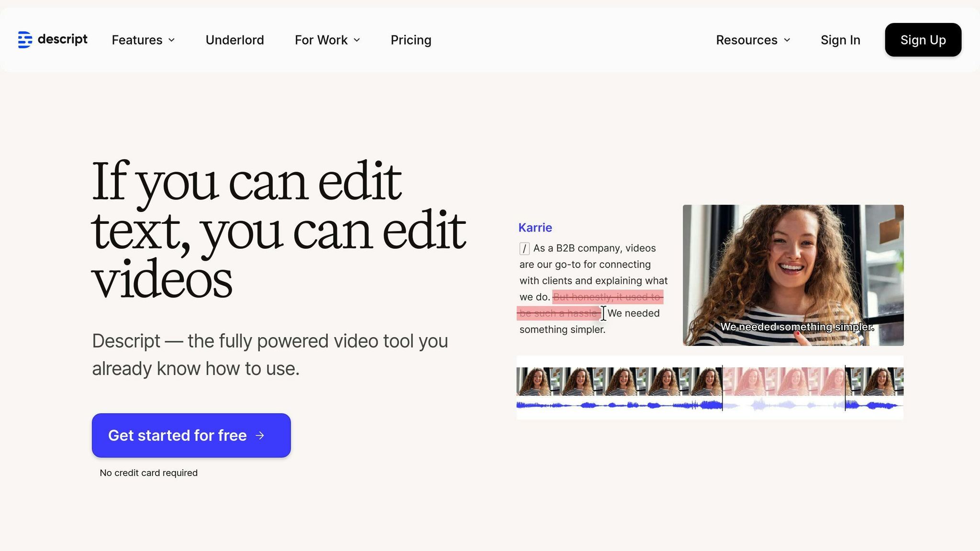The image size is (980, 551).
Task: Click the last timeline thumbnail at right
Action: pyautogui.click(x=880, y=381)
